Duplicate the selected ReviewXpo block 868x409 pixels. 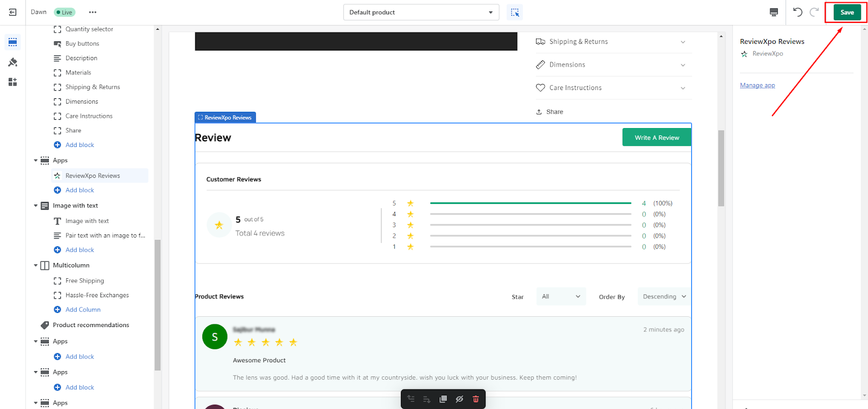click(x=443, y=399)
